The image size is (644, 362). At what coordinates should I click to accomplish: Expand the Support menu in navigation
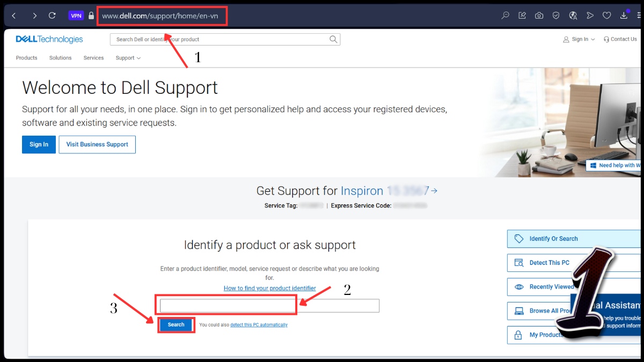coord(128,58)
